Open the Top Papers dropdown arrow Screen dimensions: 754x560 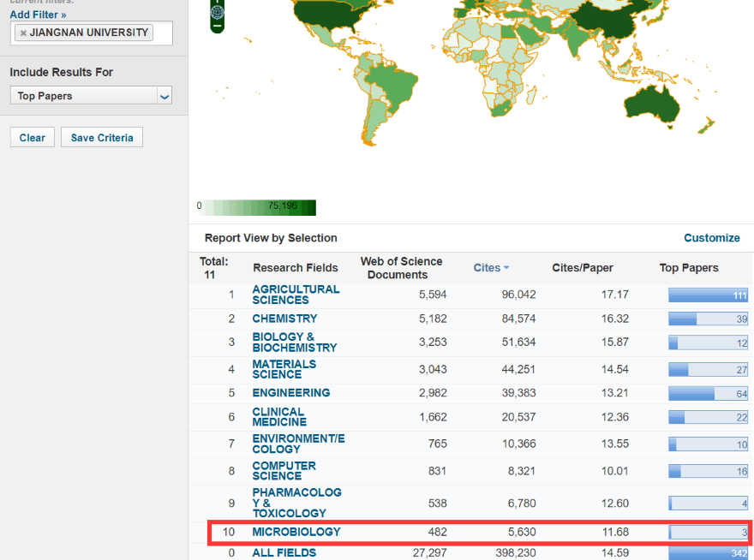click(165, 97)
